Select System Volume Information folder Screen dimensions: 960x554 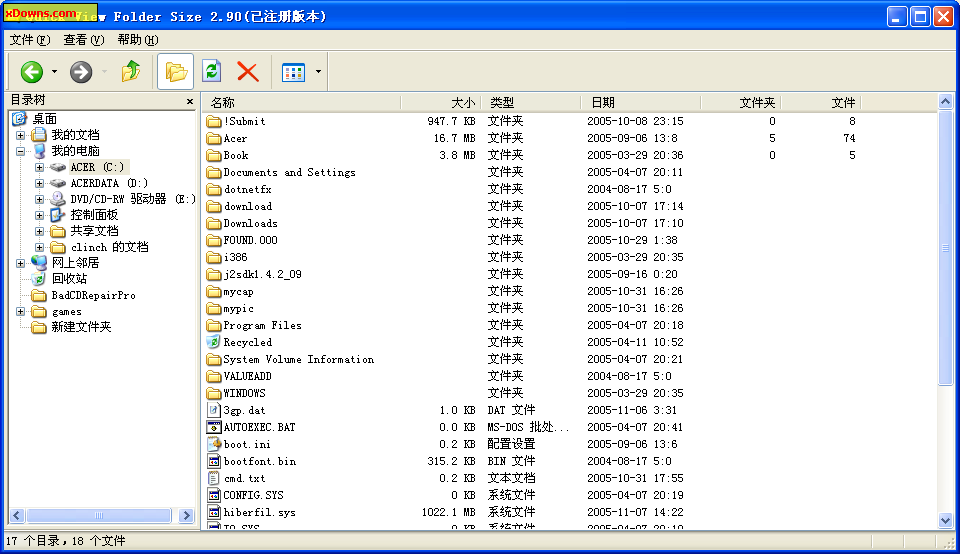298,359
